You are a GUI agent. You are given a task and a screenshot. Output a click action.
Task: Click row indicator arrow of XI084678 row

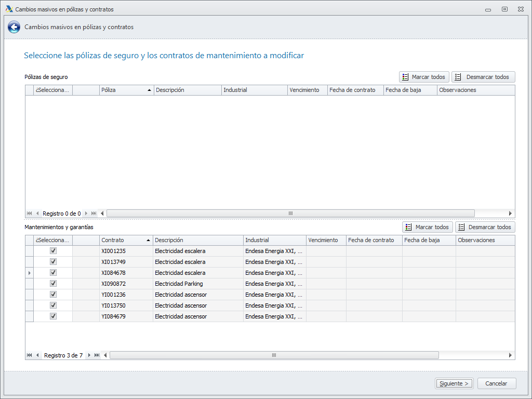30,272
